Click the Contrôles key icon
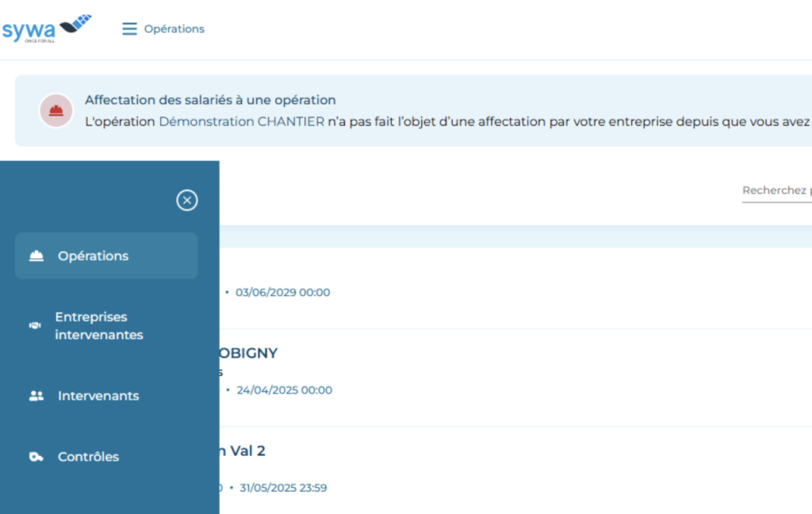The height and width of the screenshot is (514, 812). coord(35,456)
